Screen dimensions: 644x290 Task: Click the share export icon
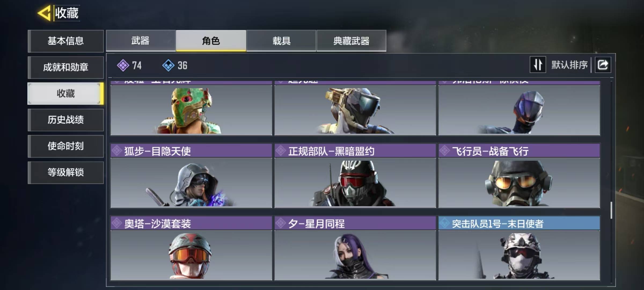tap(603, 65)
